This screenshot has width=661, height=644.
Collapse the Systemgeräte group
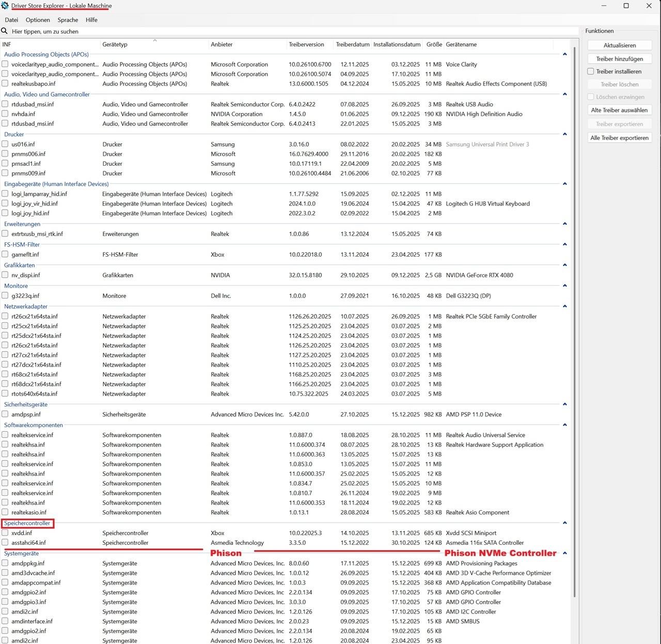click(564, 553)
